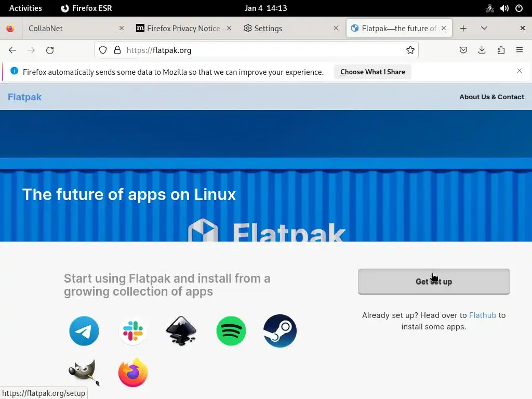Switch to the Settings tab

[291, 28]
